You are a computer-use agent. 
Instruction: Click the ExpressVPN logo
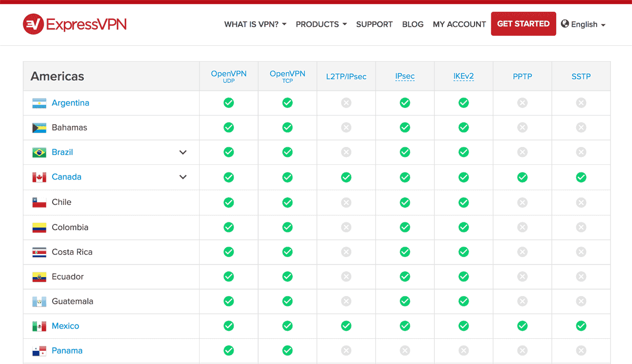pyautogui.click(x=75, y=24)
